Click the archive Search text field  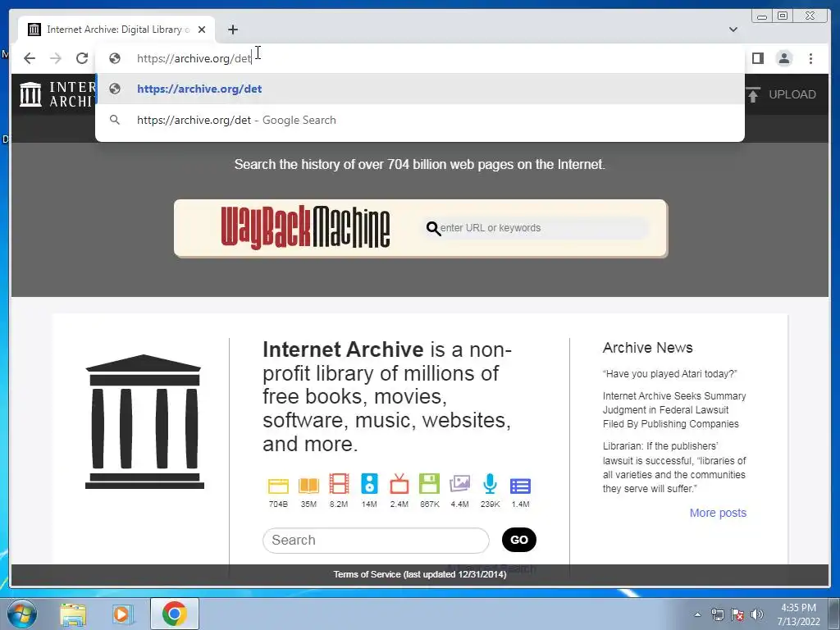[376, 540]
